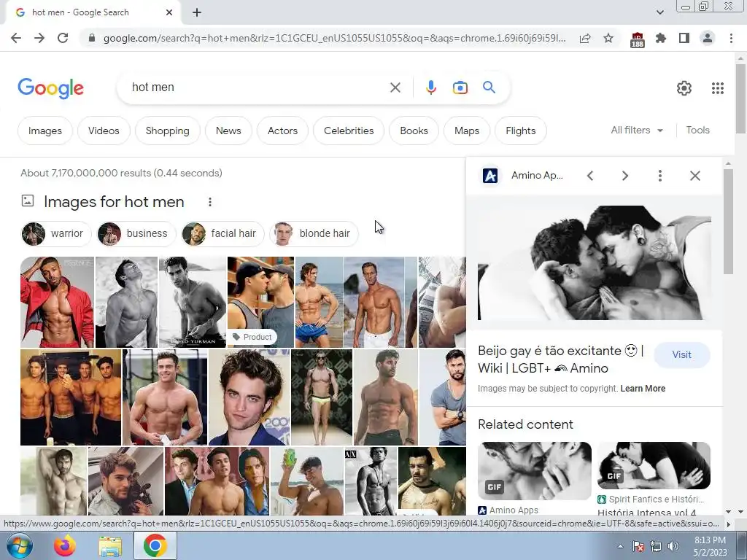Open the Google logo homepage link
This screenshot has width=747, height=560.
point(50,88)
